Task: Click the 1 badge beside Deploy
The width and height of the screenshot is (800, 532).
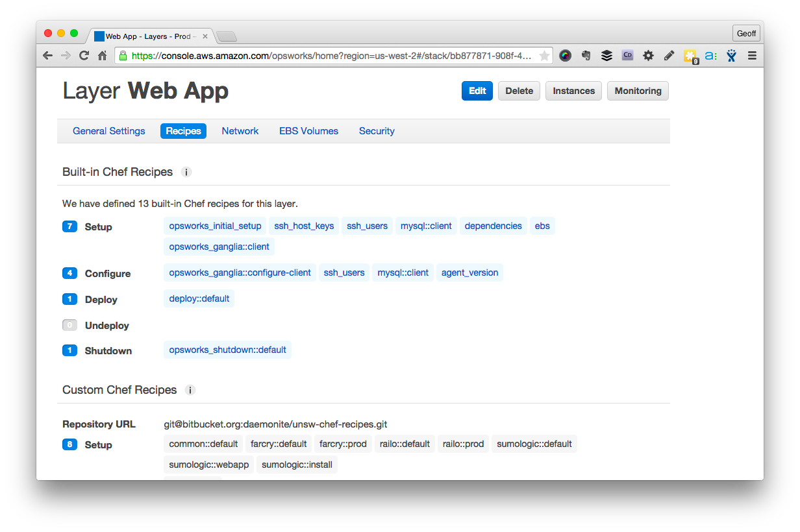Action: click(69, 299)
